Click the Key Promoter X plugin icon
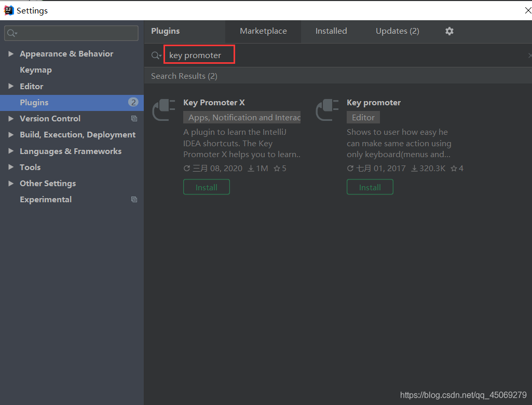Image resolution: width=532 pixels, height=405 pixels. pyautogui.click(x=164, y=109)
